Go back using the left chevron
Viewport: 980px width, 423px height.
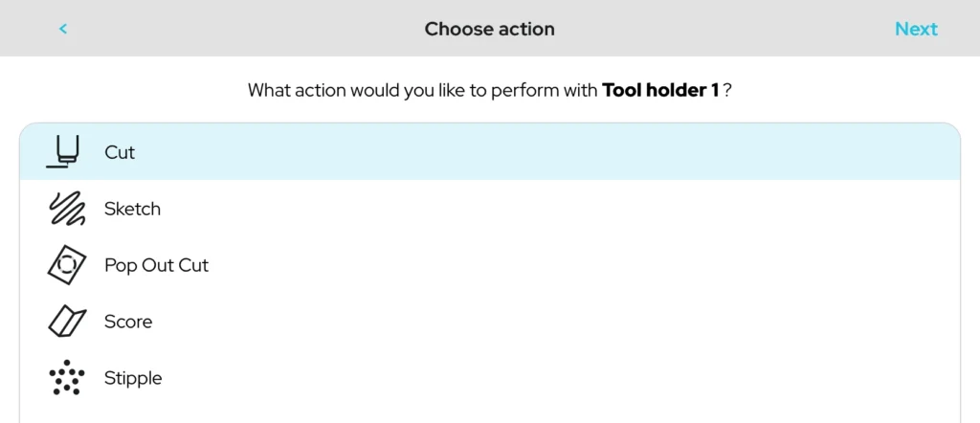[x=63, y=29]
